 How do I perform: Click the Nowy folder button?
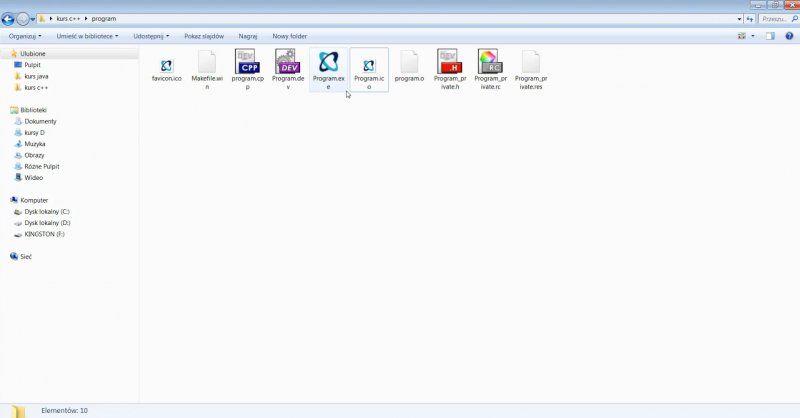[x=289, y=36]
